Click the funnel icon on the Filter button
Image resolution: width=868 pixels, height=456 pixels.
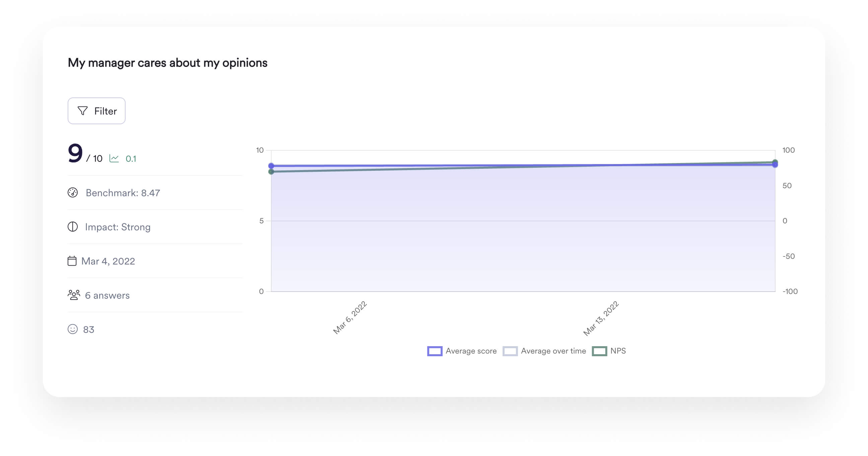83,111
